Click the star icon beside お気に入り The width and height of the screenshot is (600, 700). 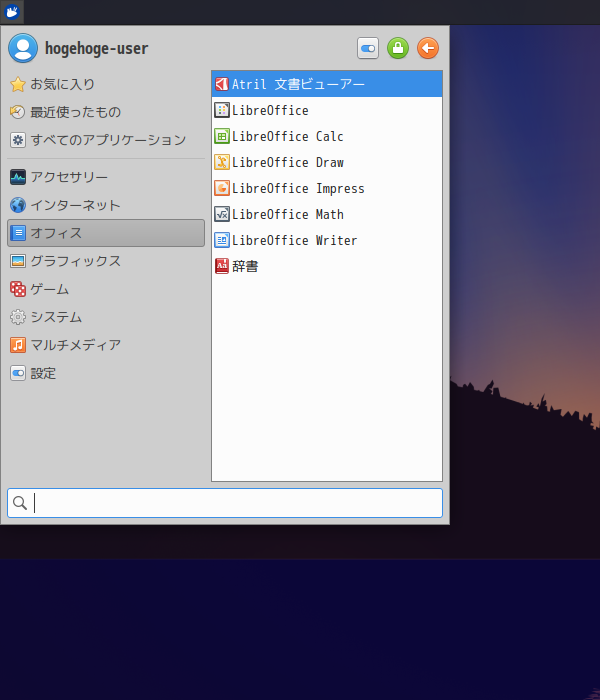pyautogui.click(x=18, y=84)
